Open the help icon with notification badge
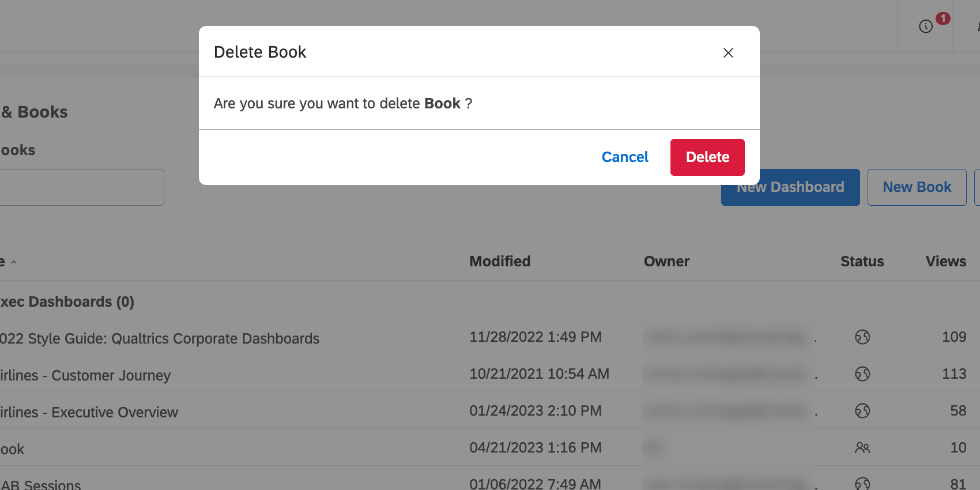 (x=926, y=27)
